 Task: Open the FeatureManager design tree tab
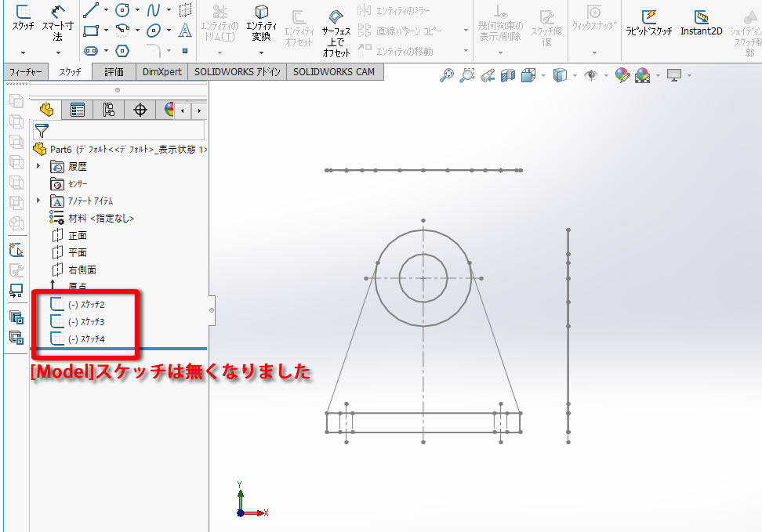tap(47, 110)
